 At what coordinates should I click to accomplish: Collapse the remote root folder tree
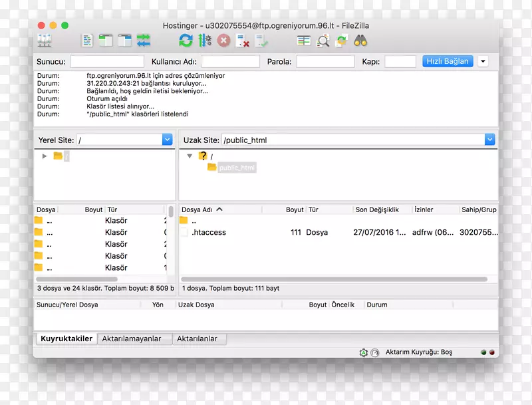coord(190,156)
